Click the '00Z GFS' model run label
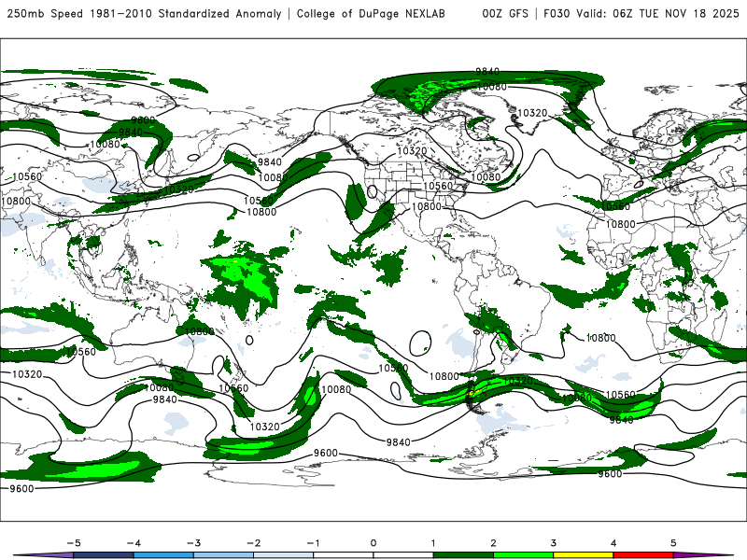Image resolution: width=747 pixels, height=560 pixels. [x=505, y=13]
